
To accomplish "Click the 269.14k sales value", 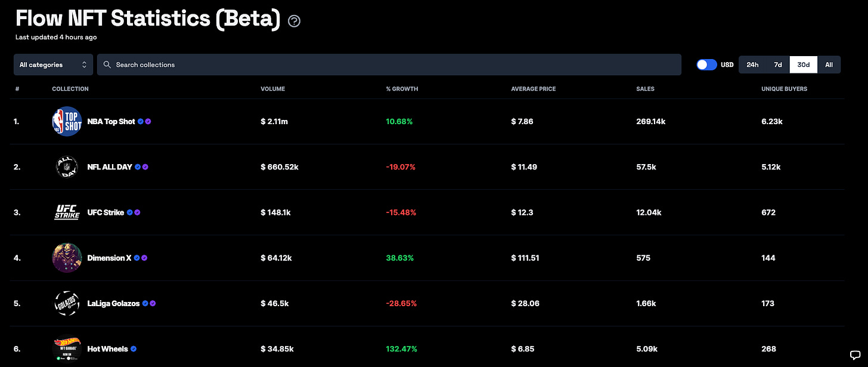I will (651, 121).
